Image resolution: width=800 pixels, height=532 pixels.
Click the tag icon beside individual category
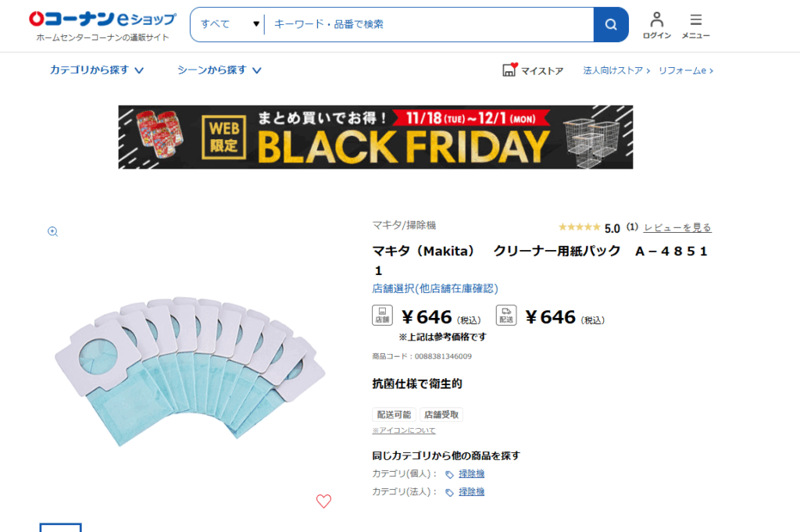449,474
